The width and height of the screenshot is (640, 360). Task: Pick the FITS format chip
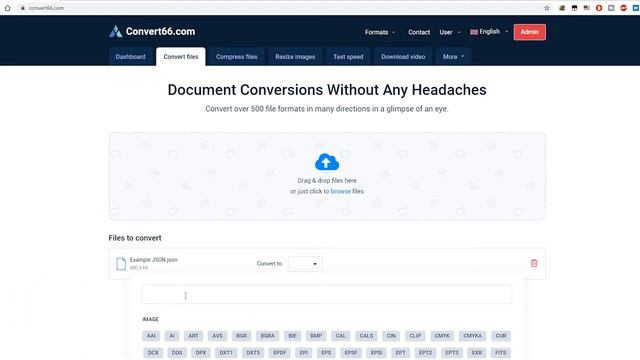[501, 353]
